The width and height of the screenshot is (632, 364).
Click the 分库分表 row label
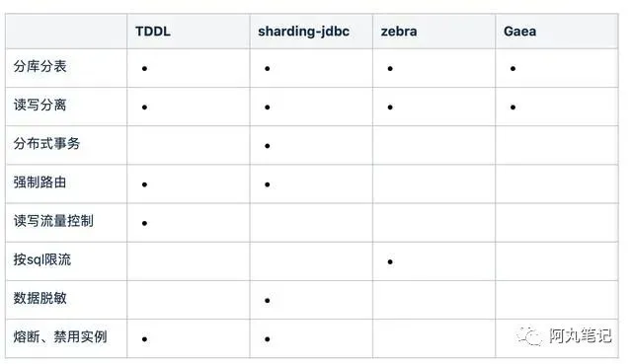pos(39,67)
